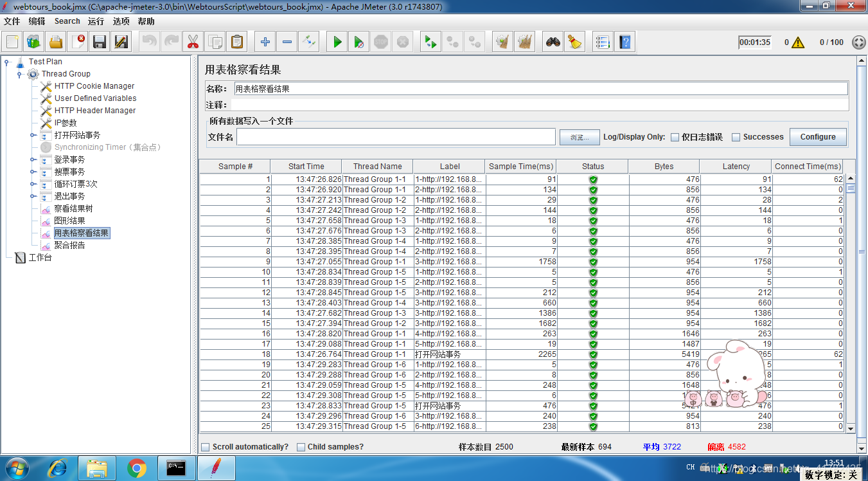The image size is (868, 481).
Task: Tick the Successes checkbox
Action: [736, 137]
